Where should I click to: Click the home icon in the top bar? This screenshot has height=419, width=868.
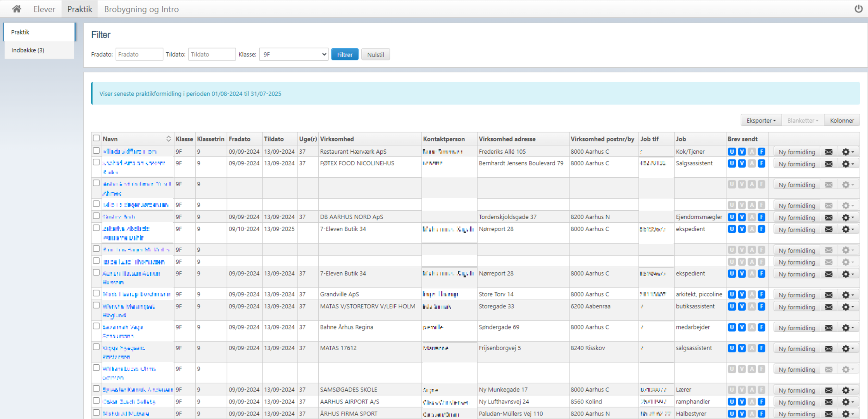(16, 9)
